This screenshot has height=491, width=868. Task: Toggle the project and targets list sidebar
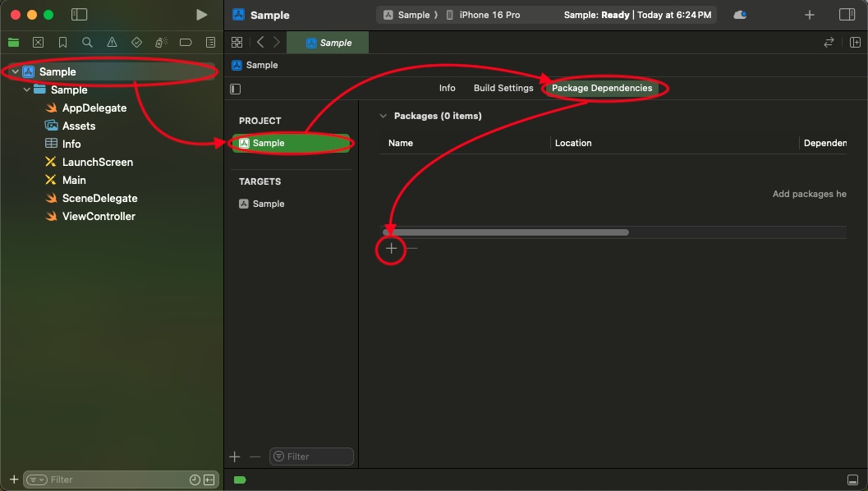pyautogui.click(x=236, y=89)
